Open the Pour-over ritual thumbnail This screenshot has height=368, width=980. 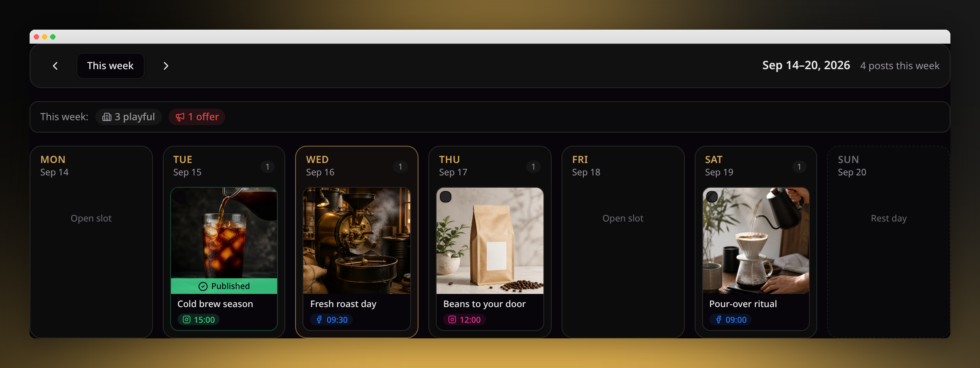pos(756,241)
